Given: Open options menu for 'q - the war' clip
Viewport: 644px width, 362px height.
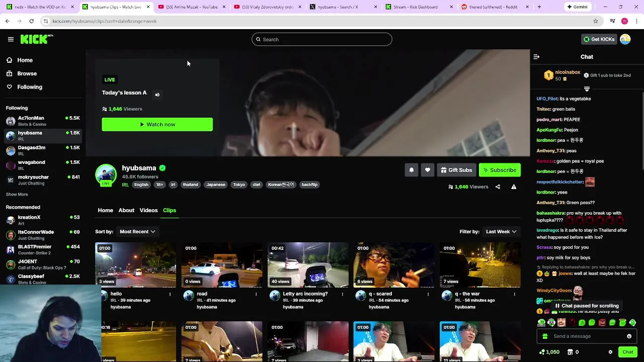Looking at the screenshot, I should [514, 294].
